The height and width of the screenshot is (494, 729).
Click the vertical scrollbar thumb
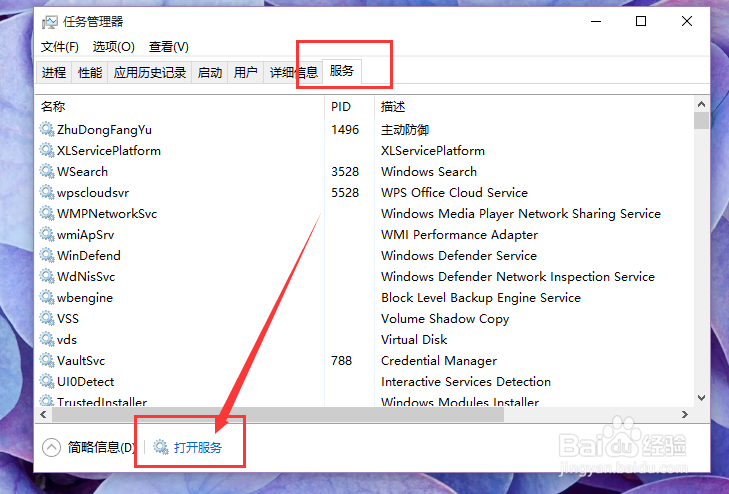click(x=702, y=120)
